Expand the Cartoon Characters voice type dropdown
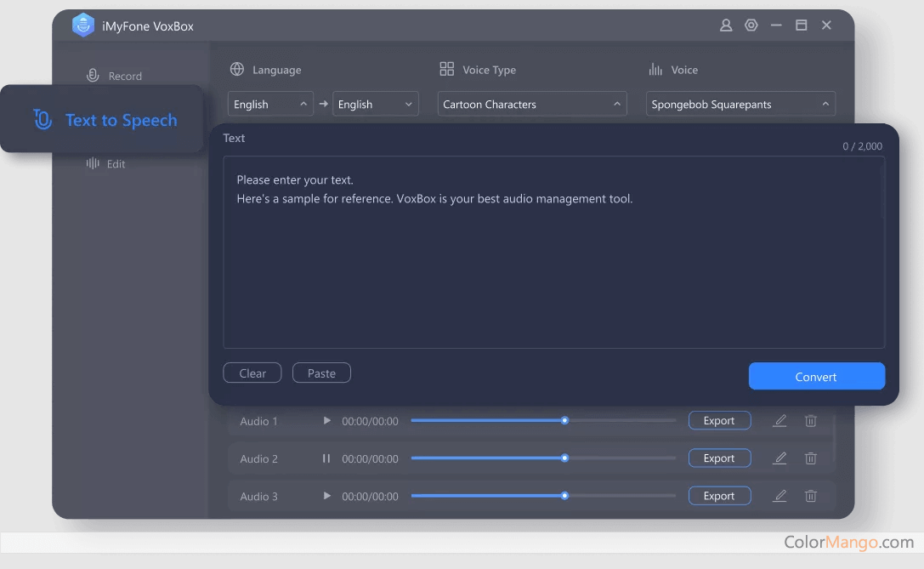The width and height of the screenshot is (924, 569). (x=532, y=104)
